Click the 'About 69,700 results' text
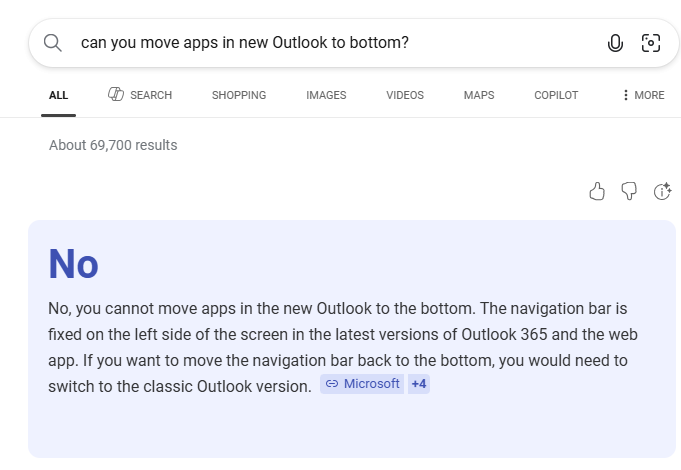Screen dimensions: 681x470 click(113, 145)
